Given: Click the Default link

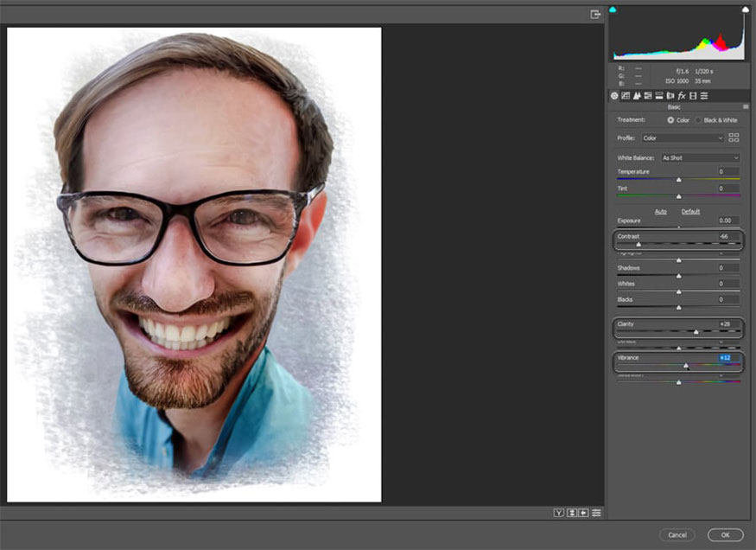Looking at the screenshot, I should point(690,211).
